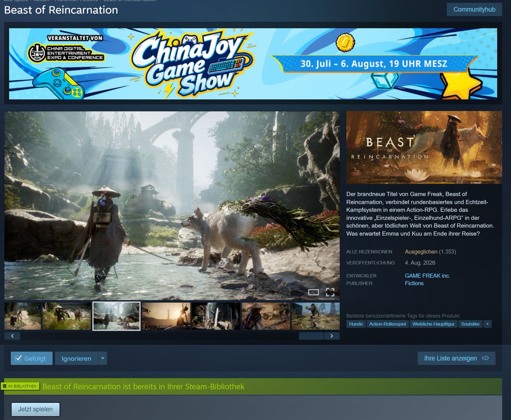The image size is (511, 420).
Task: Click the Soulslike tag
Action: pyautogui.click(x=471, y=324)
